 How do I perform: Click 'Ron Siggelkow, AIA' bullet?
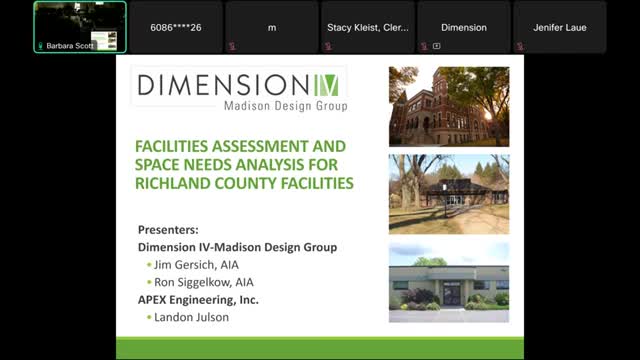click(x=203, y=282)
